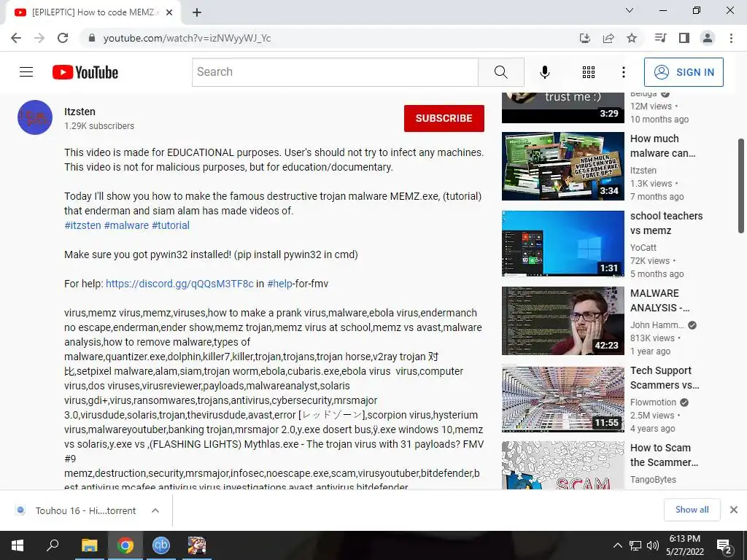Click the John Hamm... channel name
This screenshot has width=747, height=560.
pyautogui.click(x=657, y=325)
